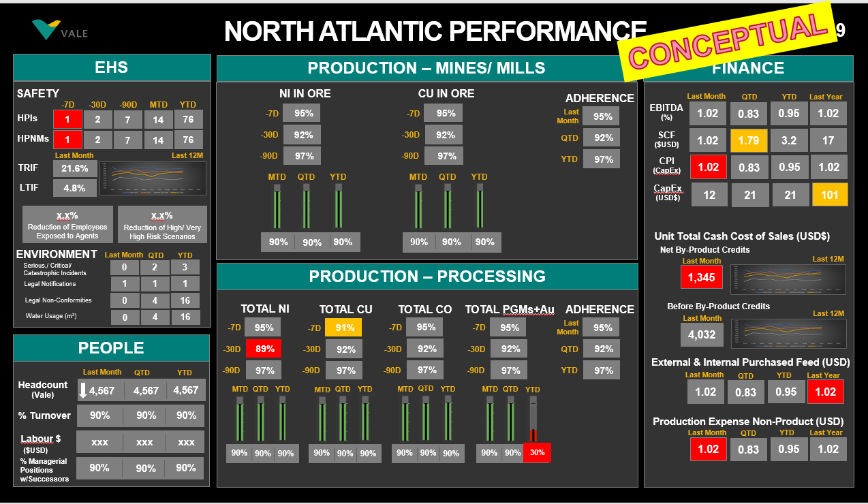Click the Reduction of Employees Exposed to Agents box

point(67,224)
